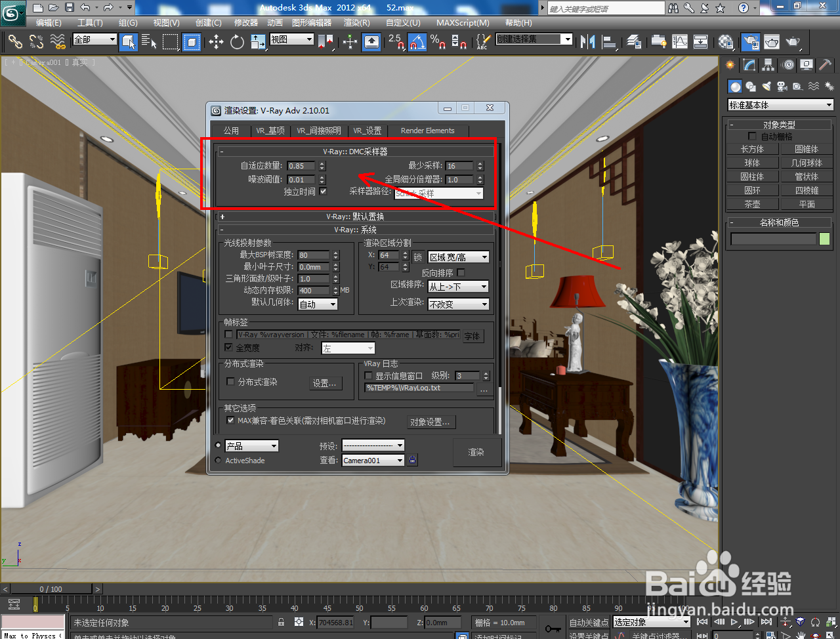Image resolution: width=840 pixels, height=639 pixels.
Task: Click the Go to End playback button
Action: (x=766, y=622)
